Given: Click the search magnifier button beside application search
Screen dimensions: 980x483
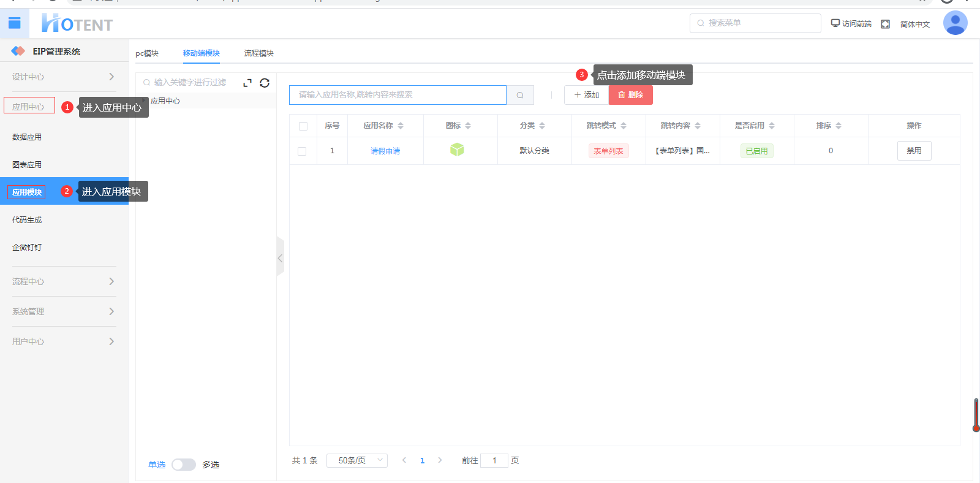Looking at the screenshot, I should tap(520, 95).
